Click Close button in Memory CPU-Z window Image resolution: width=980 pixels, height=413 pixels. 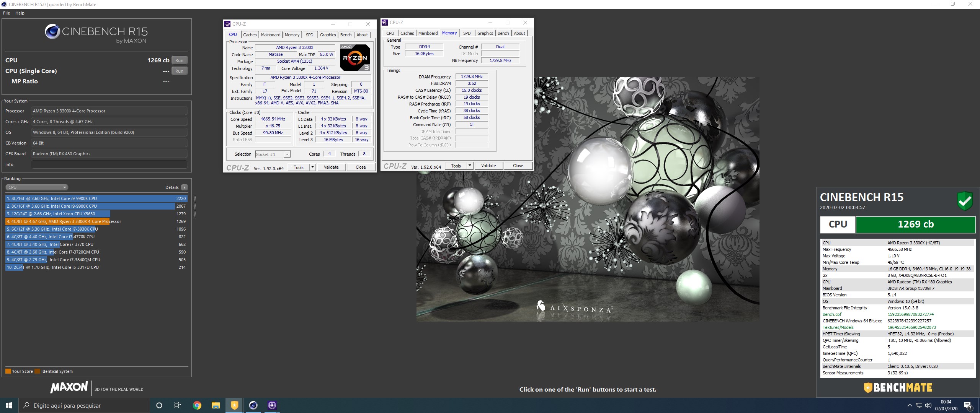518,166
